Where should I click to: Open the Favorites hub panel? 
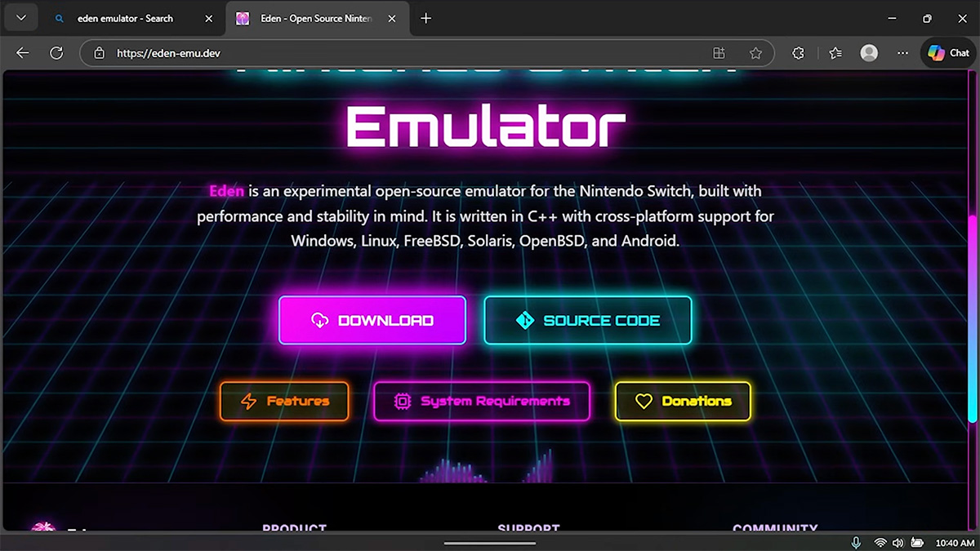point(835,52)
